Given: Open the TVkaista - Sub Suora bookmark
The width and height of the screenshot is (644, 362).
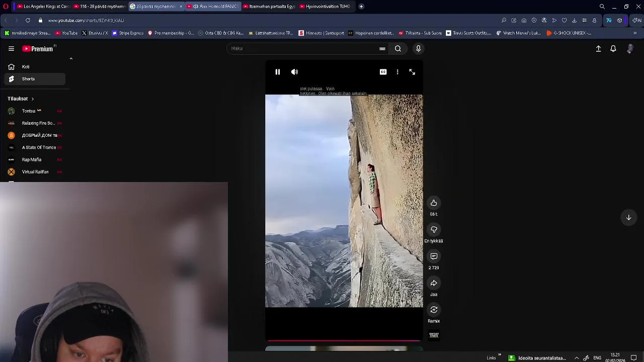Looking at the screenshot, I should pos(420,33).
